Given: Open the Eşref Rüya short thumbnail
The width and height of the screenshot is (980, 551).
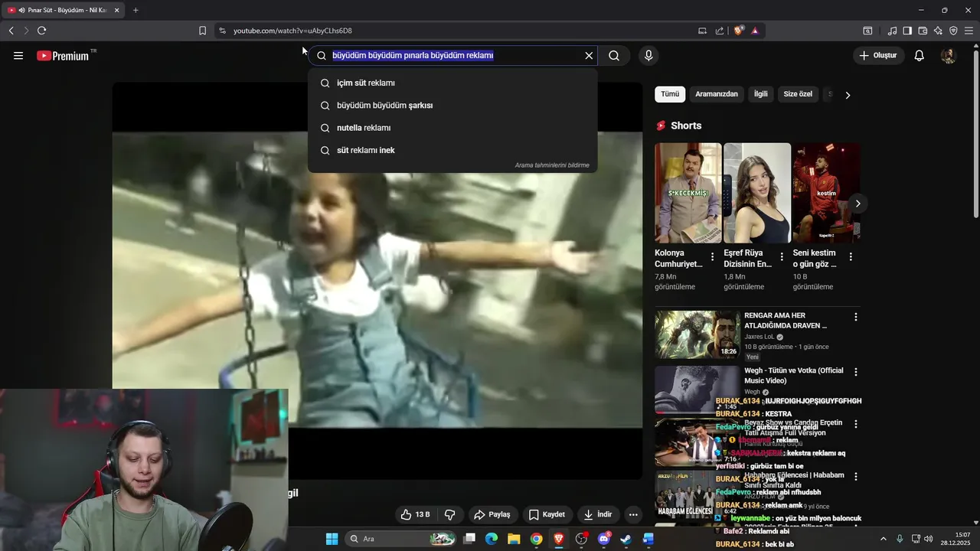Looking at the screenshot, I should (x=757, y=193).
